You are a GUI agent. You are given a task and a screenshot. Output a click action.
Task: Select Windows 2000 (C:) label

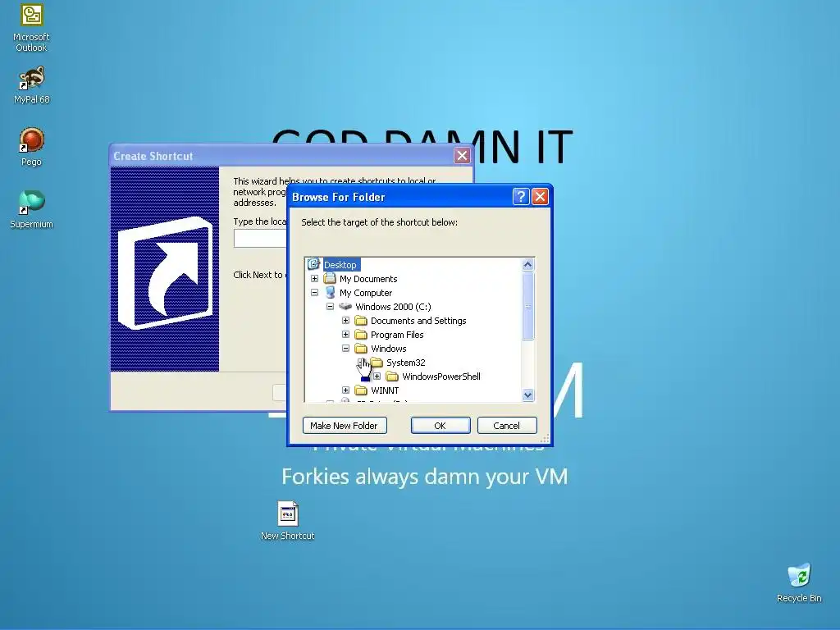point(393,307)
